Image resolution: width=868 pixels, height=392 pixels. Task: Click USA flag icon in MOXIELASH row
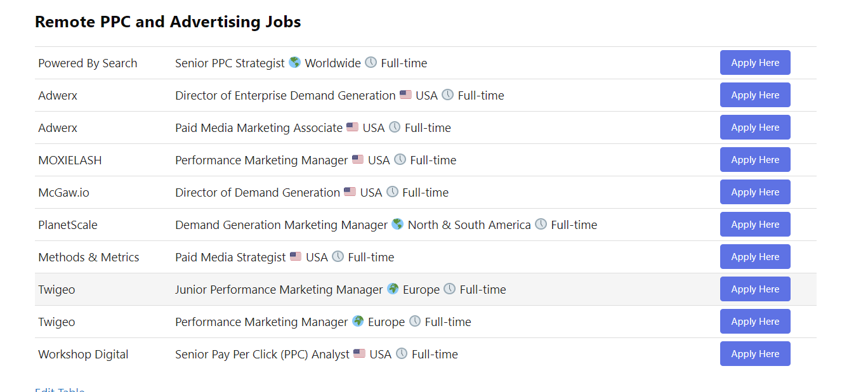pos(358,159)
